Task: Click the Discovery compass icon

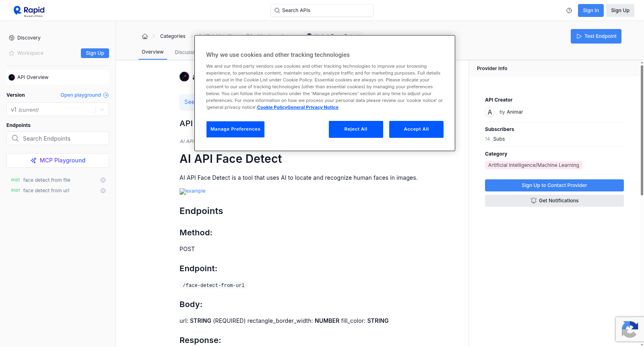Action: point(12,38)
